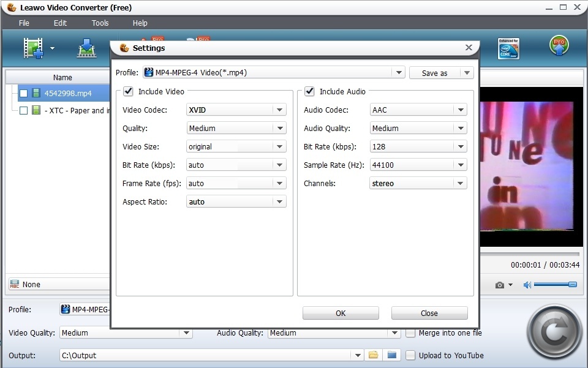Image resolution: width=588 pixels, height=368 pixels.
Task: Confirm settings with OK button
Action: tap(340, 313)
